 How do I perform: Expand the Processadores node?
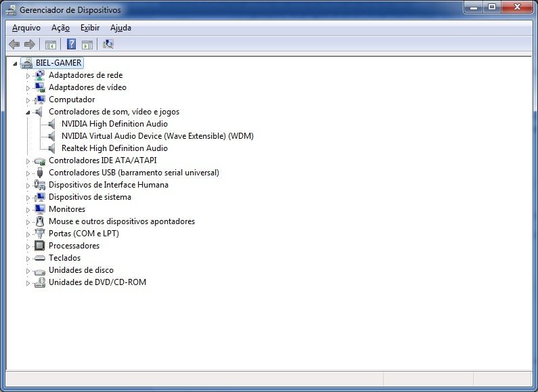(x=28, y=246)
